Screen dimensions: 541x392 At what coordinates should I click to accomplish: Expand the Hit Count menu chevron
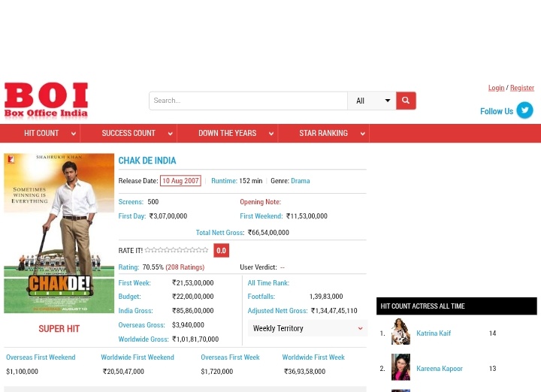click(x=73, y=134)
